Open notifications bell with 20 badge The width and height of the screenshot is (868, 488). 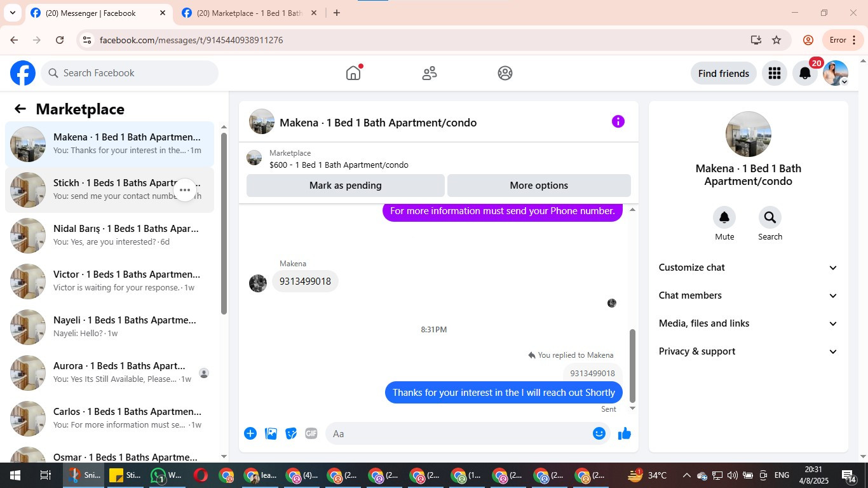point(805,73)
